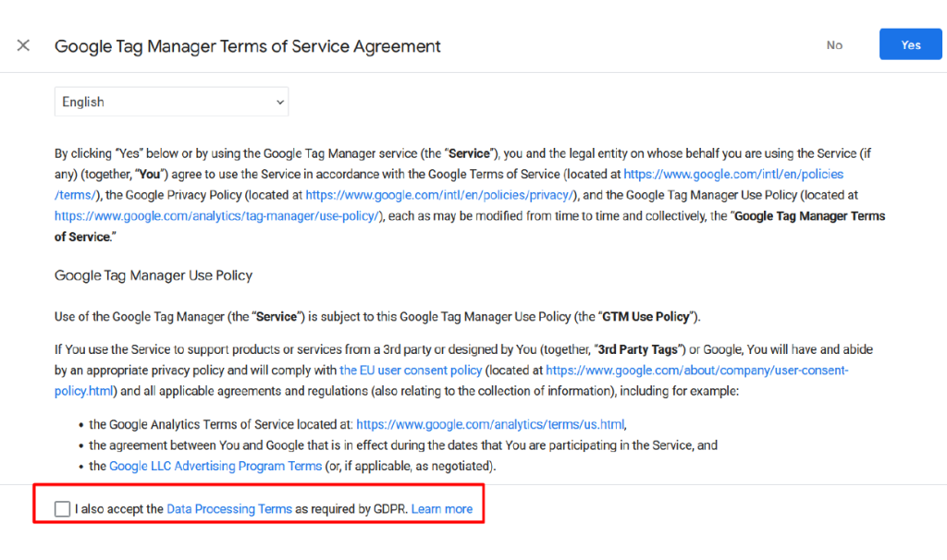Viewport: 947px width, 560px height.
Task: Open the Data Processing Terms link
Action: tap(229, 508)
